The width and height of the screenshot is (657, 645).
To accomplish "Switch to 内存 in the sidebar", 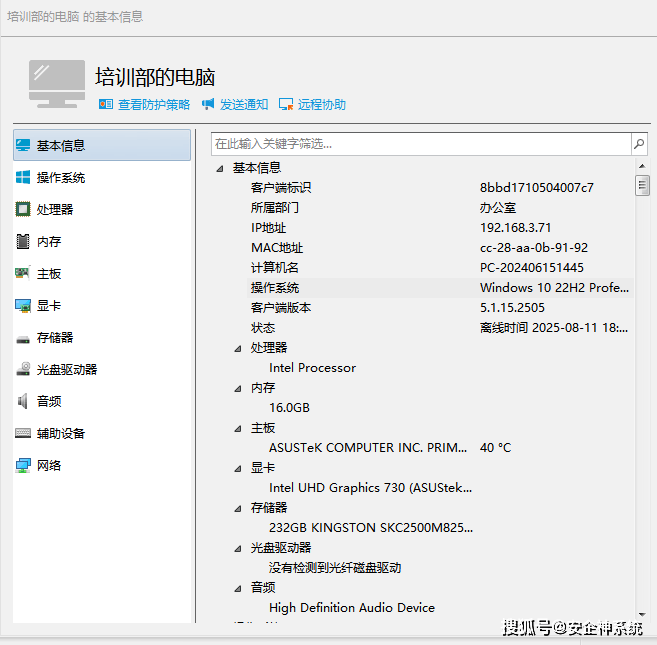I will point(102,241).
